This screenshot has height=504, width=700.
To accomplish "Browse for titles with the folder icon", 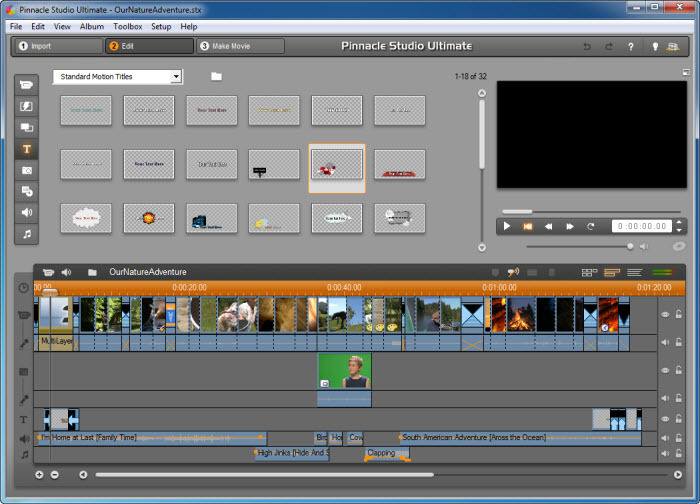I will (x=216, y=77).
